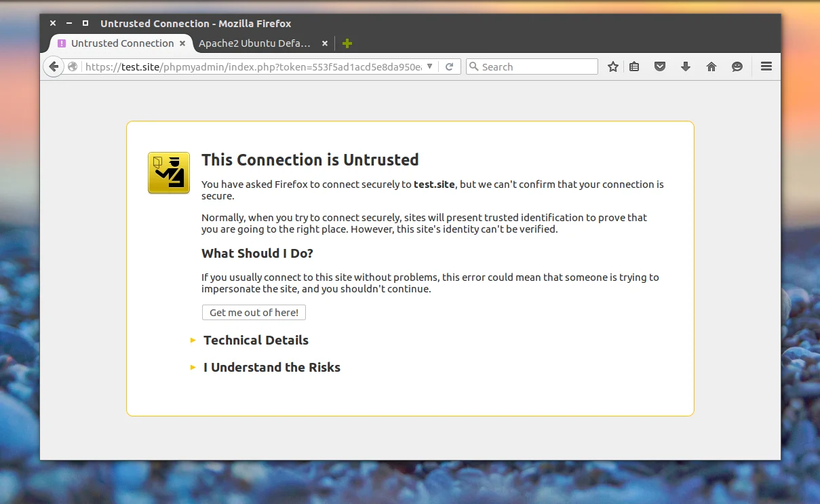Screen dimensions: 820x504
Task: Click the 'What Should I Do?' heading
Action: [x=257, y=253]
